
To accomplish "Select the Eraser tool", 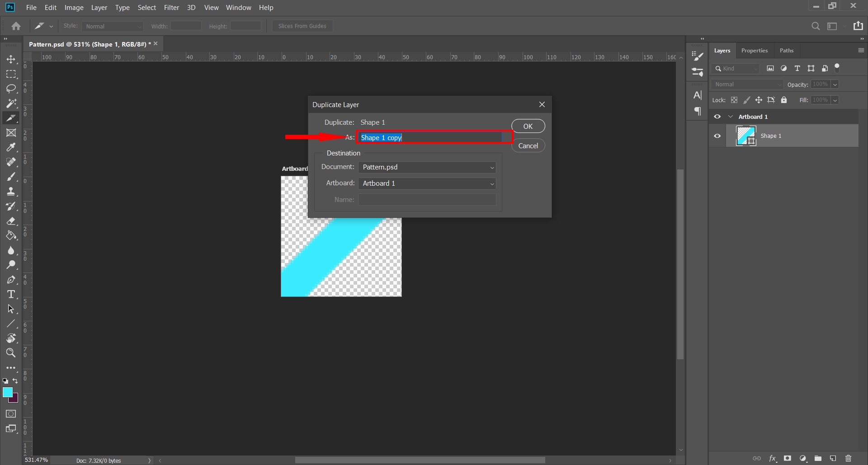I will pyautogui.click(x=11, y=221).
